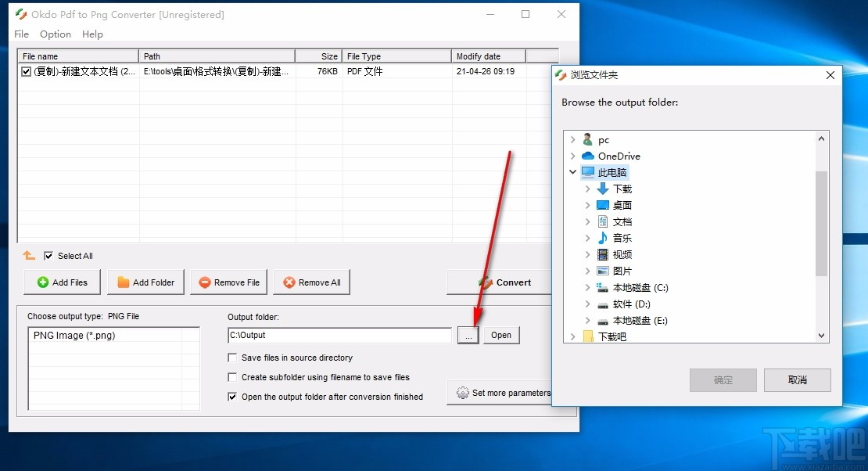Click the Output folder path field
The image size is (868, 471).
click(x=339, y=335)
